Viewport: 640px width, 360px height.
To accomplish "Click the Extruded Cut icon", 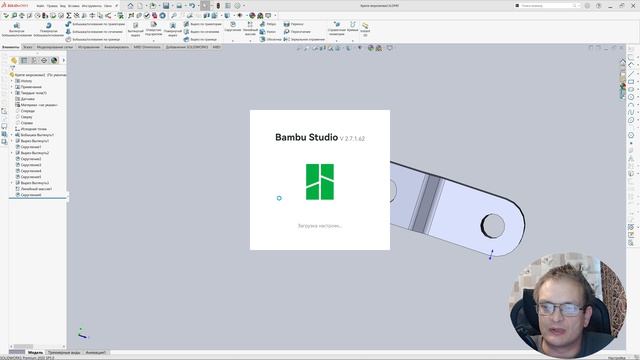I will pos(136,25).
